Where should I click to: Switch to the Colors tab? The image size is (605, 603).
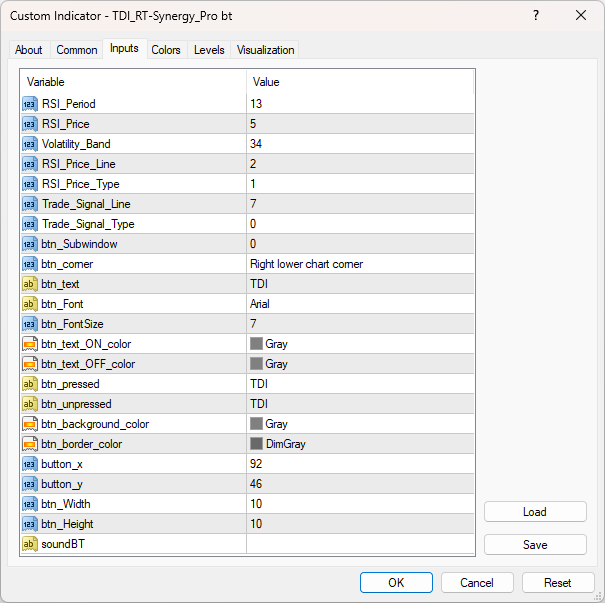pos(166,50)
